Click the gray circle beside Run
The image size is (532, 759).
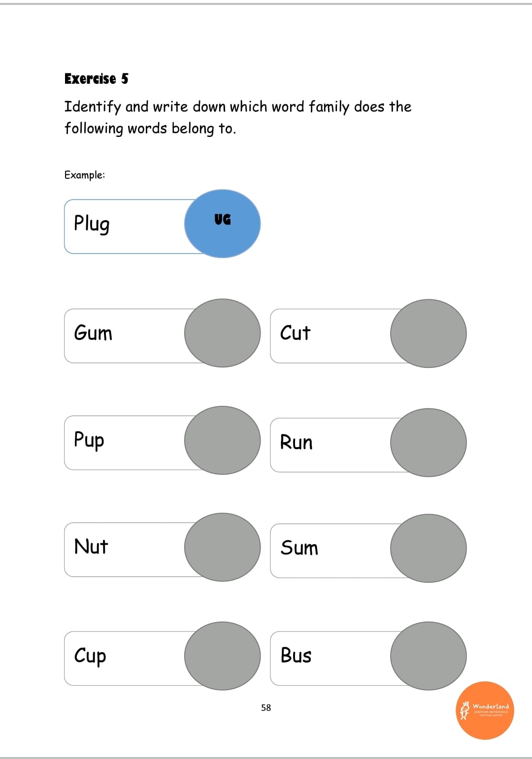click(x=428, y=442)
